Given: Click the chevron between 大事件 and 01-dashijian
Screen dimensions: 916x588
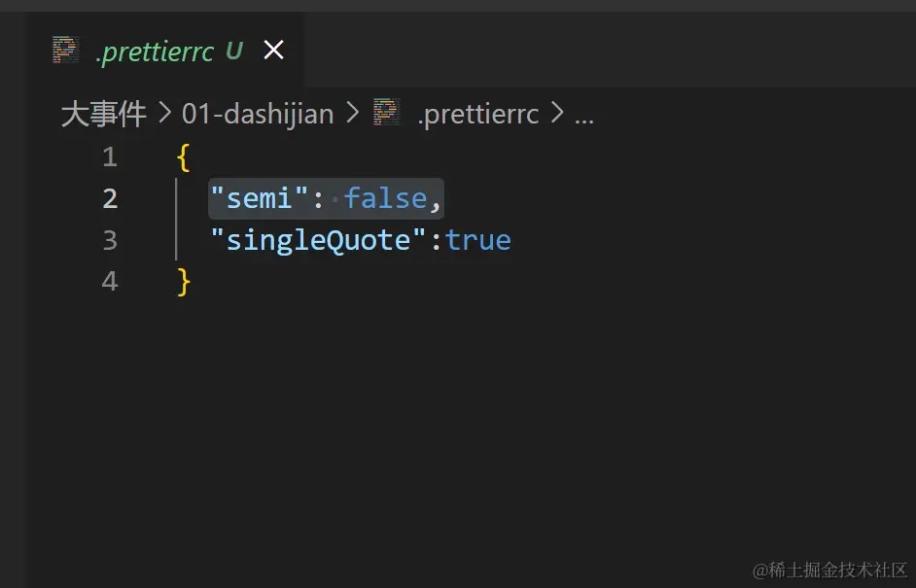Looking at the screenshot, I should 162,114.
